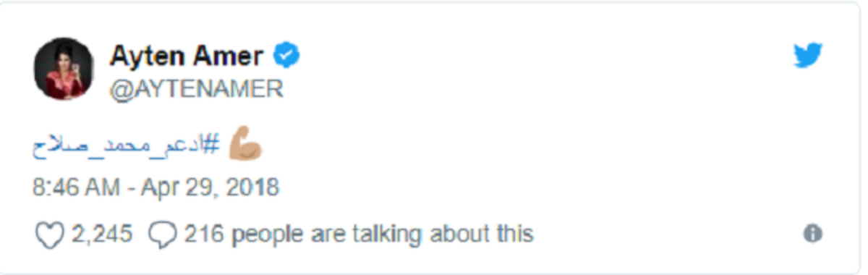The height and width of the screenshot is (275, 868).
Task: Open replies via the speech bubble icon
Action: [162, 234]
